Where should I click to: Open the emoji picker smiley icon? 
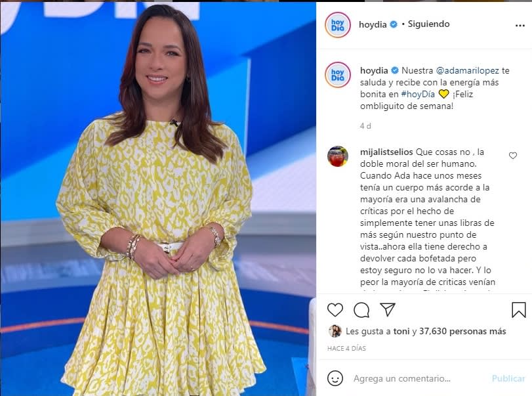(335, 378)
